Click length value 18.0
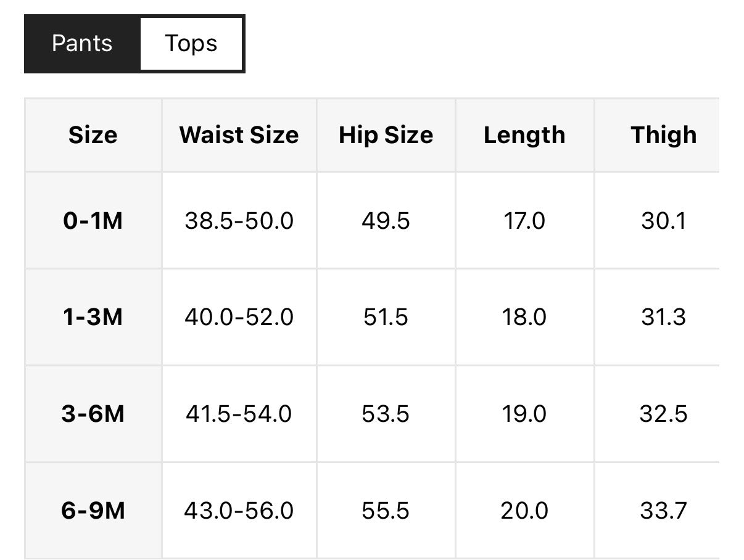This screenshot has height=560, width=744. coord(524,317)
